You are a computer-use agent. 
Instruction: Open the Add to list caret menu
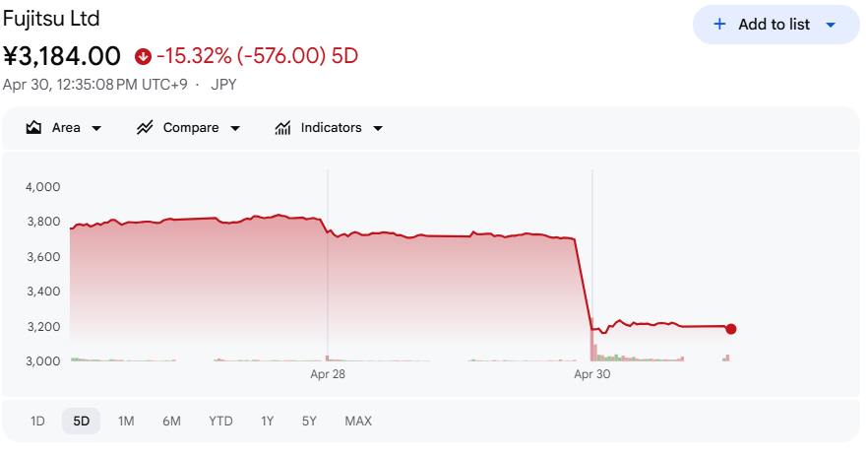830,25
